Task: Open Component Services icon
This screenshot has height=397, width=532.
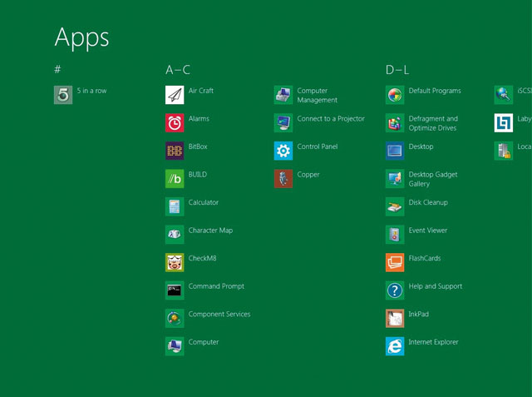Action: click(x=175, y=318)
